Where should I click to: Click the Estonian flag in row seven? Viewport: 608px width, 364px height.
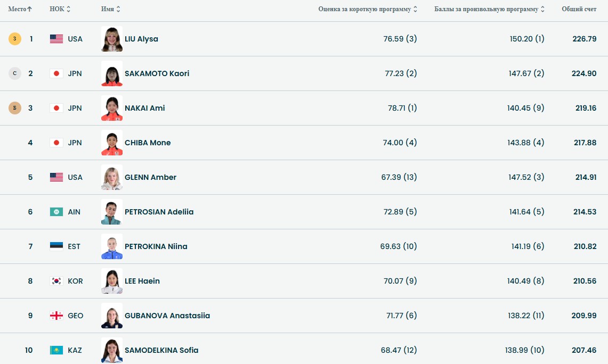point(56,246)
